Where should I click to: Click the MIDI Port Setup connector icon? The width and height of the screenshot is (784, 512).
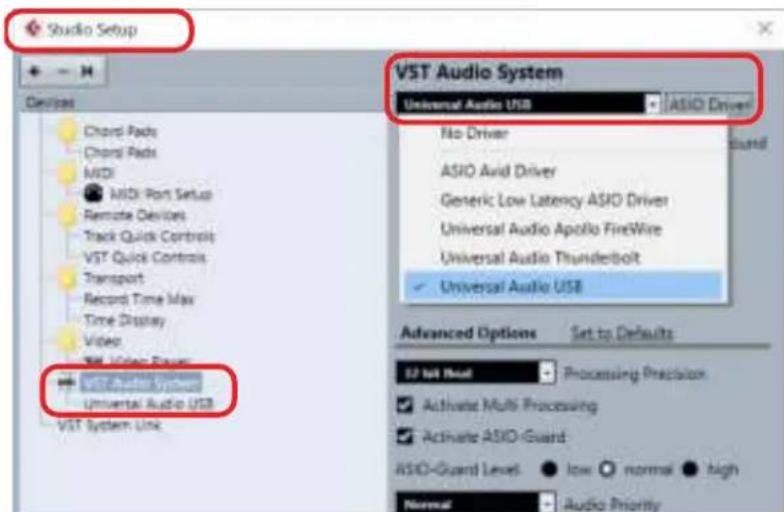[x=94, y=194]
